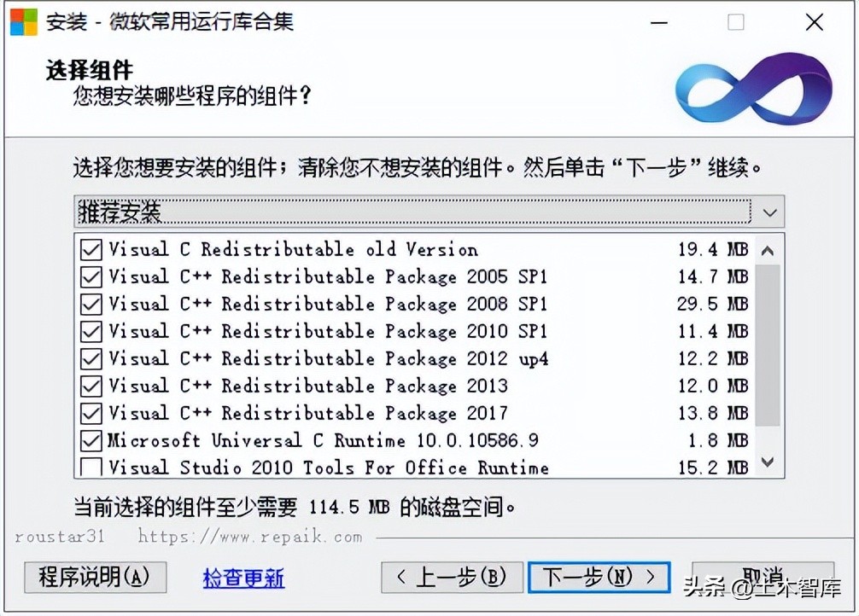859x616 pixels.
Task: Click the 上一步(B) back button
Action: tap(452, 578)
